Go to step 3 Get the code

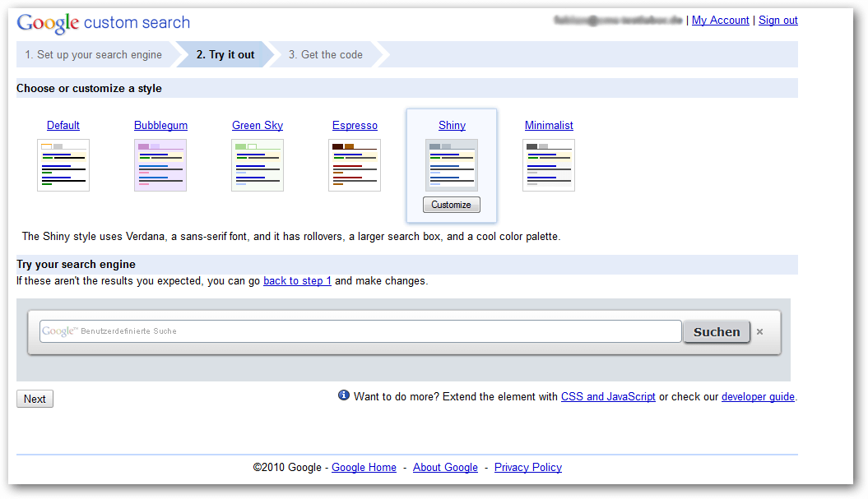click(326, 55)
